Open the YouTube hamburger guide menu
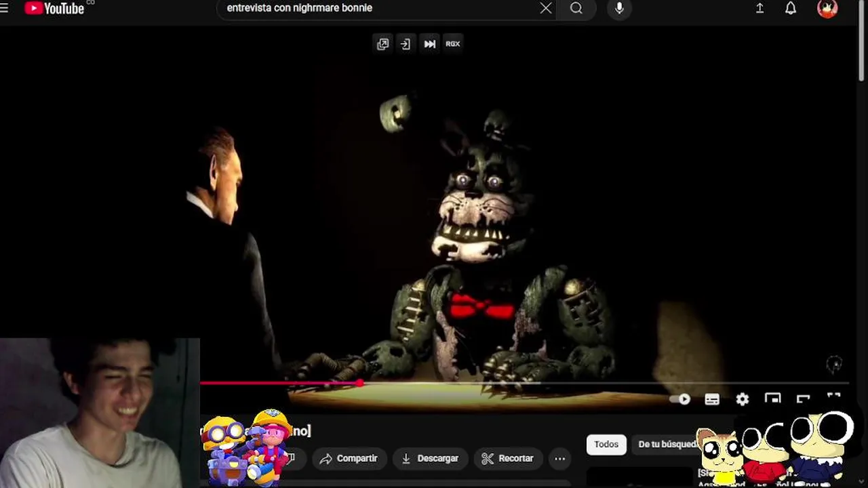Image resolution: width=868 pixels, height=488 pixels. coord(5,8)
